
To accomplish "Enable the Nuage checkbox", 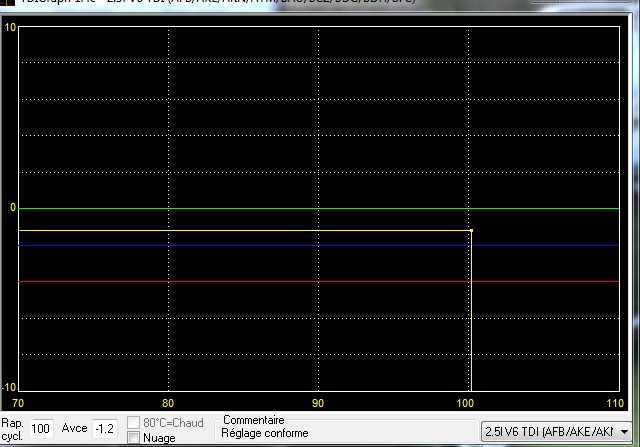I will click(134, 438).
